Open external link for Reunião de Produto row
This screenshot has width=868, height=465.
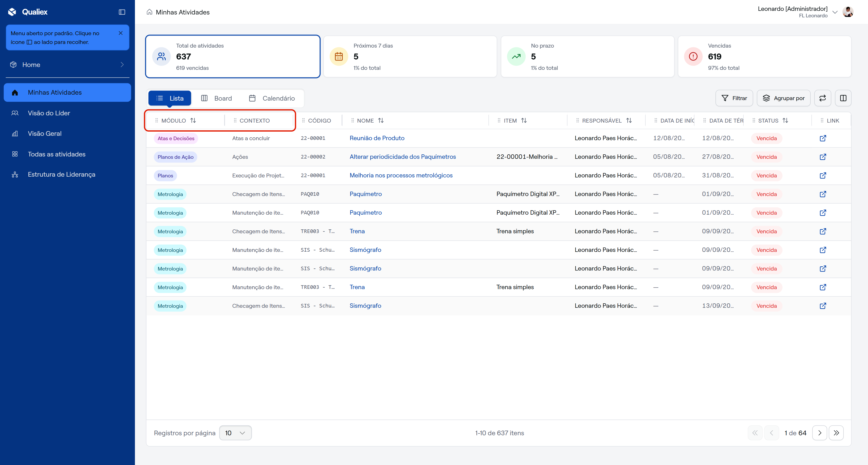pos(823,138)
